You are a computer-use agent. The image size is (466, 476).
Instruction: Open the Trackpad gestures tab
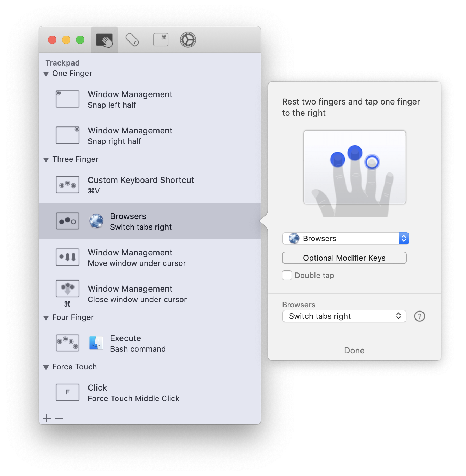pyautogui.click(x=104, y=40)
